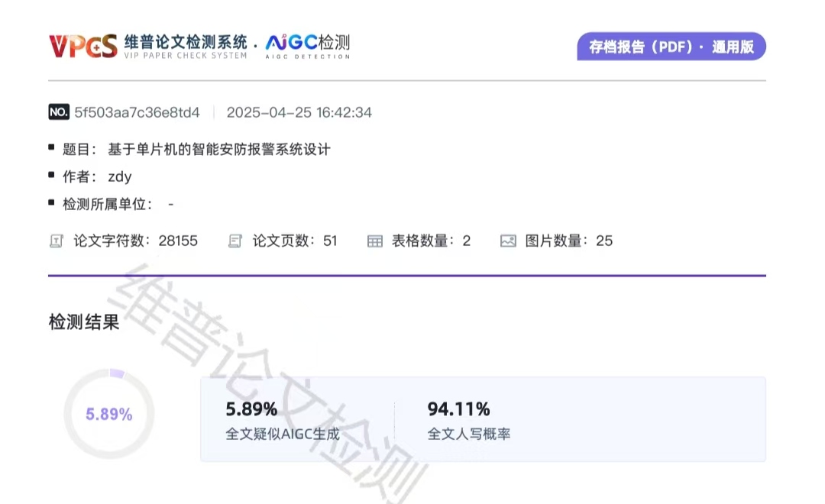Viewport: 825px width, 504px height.
Task: Click the 存档报告（PDF）通用版 button
Action: tap(671, 47)
